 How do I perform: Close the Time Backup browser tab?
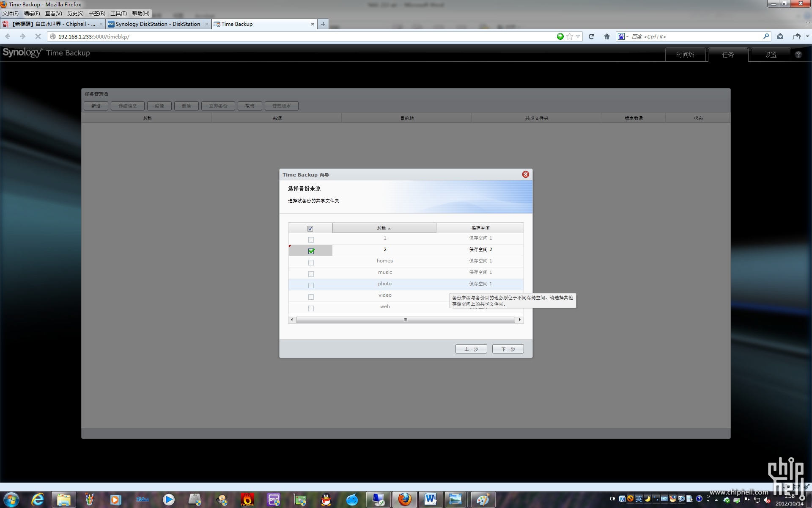pos(313,24)
